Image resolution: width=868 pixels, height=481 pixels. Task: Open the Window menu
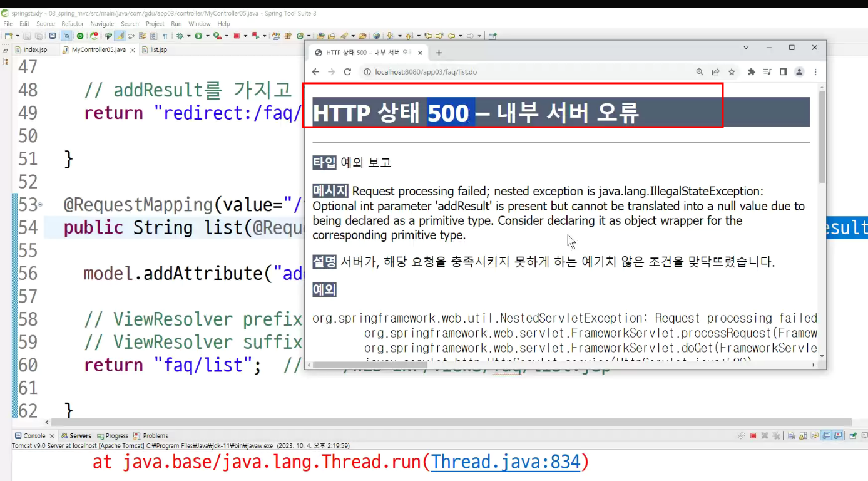tap(200, 24)
